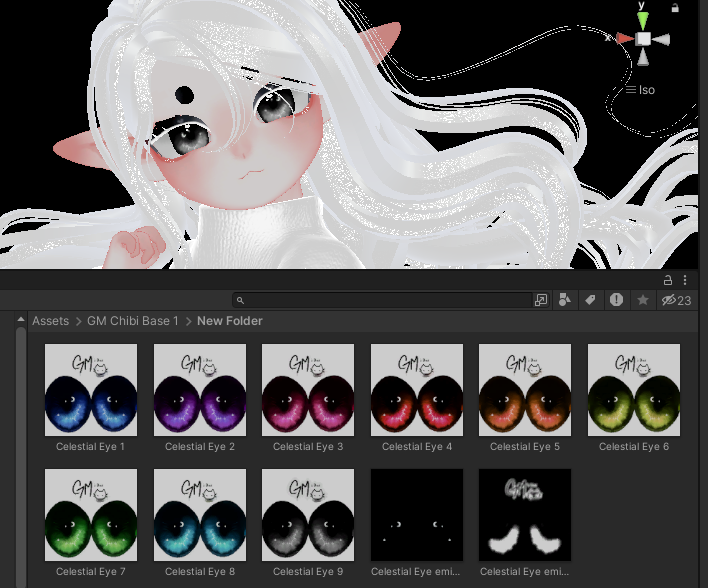708x588 pixels.
Task: Click the Search by Import Log Type icon
Action: click(x=616, y=300)
